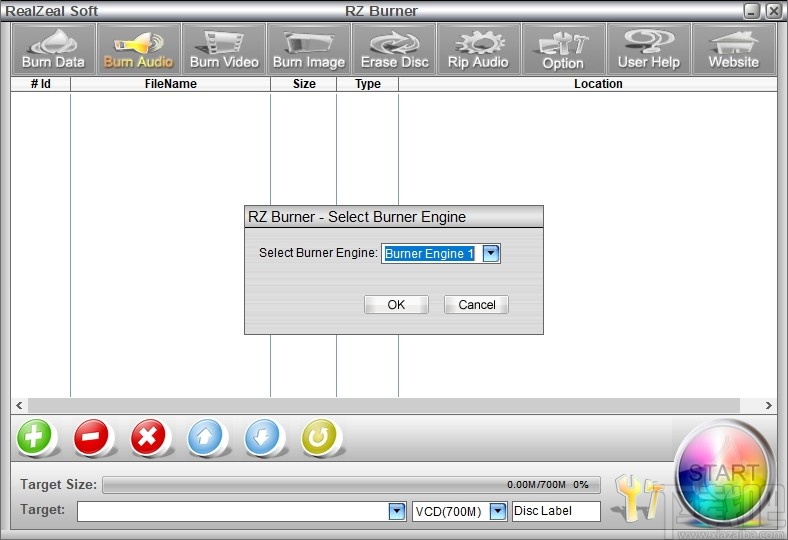Screen dimensions: 788x540
Task: Move item up with blue up-arrow icon
Action: (x=205, y=437)
